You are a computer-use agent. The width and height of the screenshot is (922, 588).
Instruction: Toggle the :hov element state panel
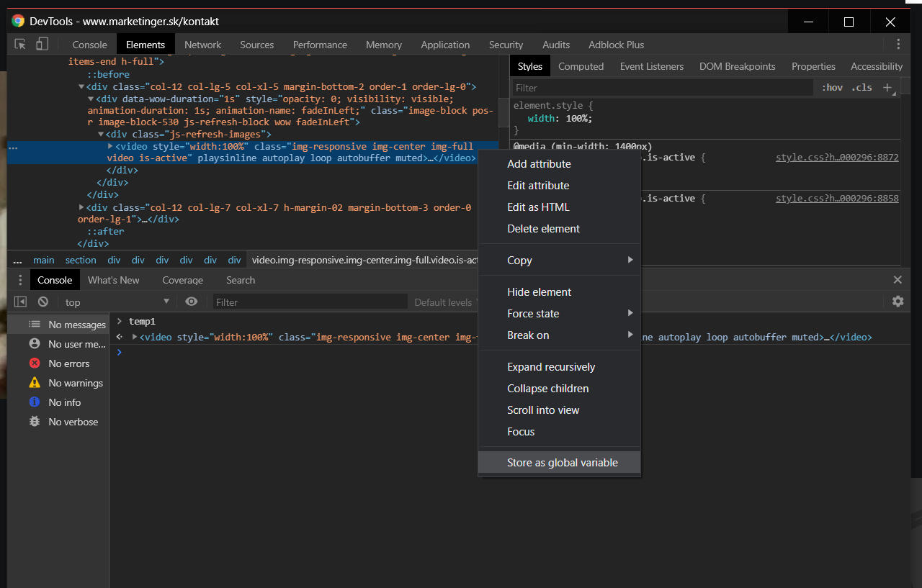[x=832, y=87]
